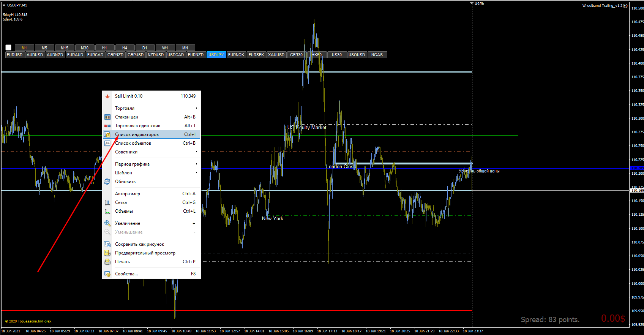The height and width of the screenshot is (335, 644).
Task: Click the Увеличение magnifier icon
Action: click(107, 223)
